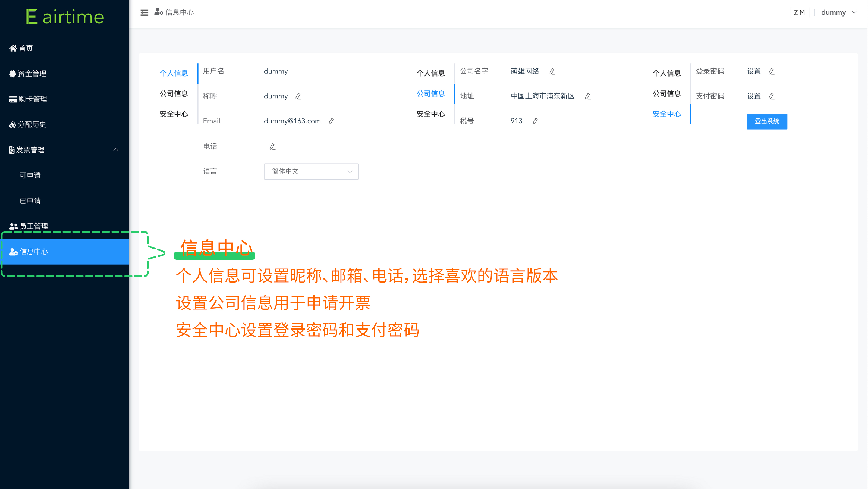This screenshot has height=489, width=868.
Task: Select the 安全中心 tab in the first panel
Action: coord(174,114)
